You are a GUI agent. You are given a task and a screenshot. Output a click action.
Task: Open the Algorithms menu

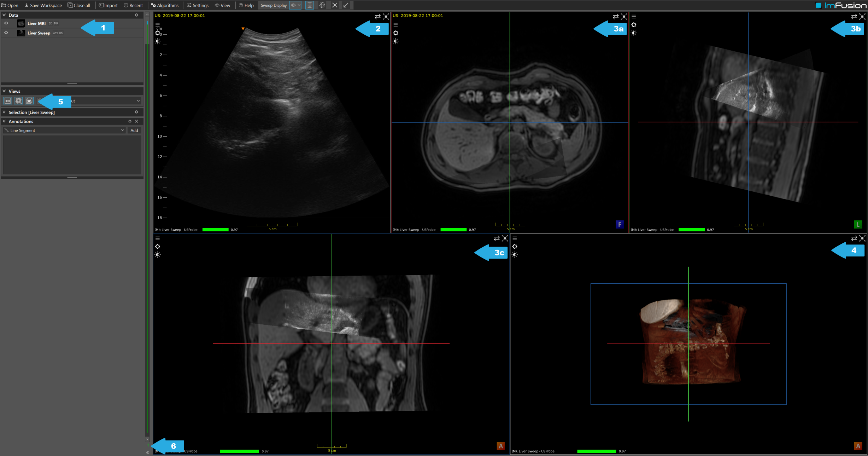pyautogui.click(x=165, y=5)
